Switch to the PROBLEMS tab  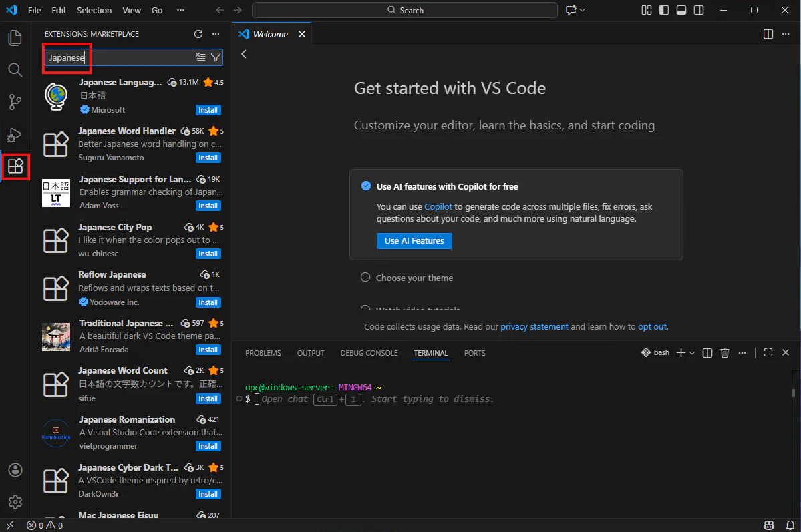[x=263, y=353]
